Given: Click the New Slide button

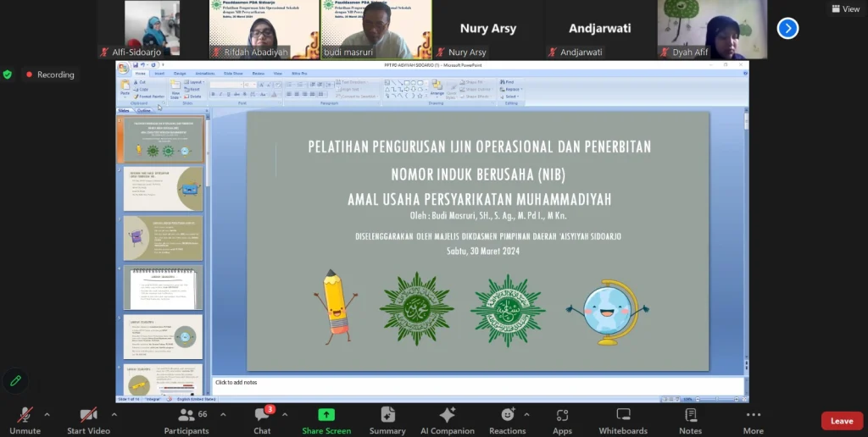Looking at the screenshot, I should tap(175, 88).
